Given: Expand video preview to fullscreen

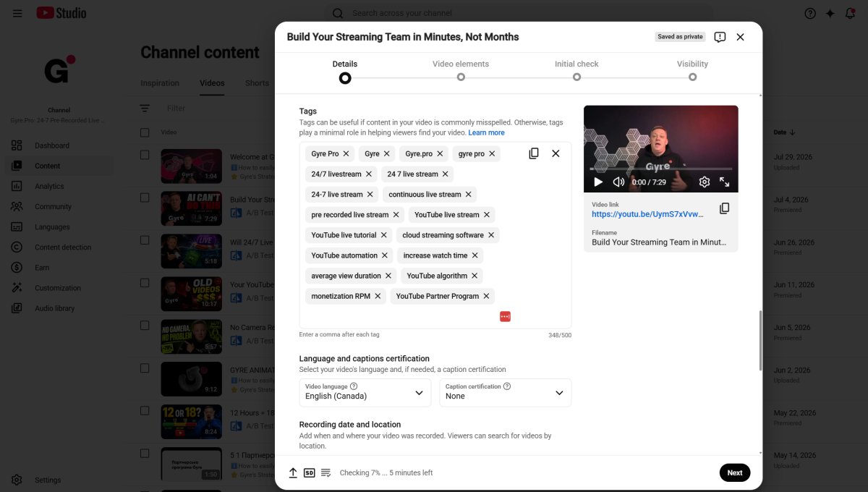Looking at the screenshot, I should pyautogui.click(x=724, y=182).
